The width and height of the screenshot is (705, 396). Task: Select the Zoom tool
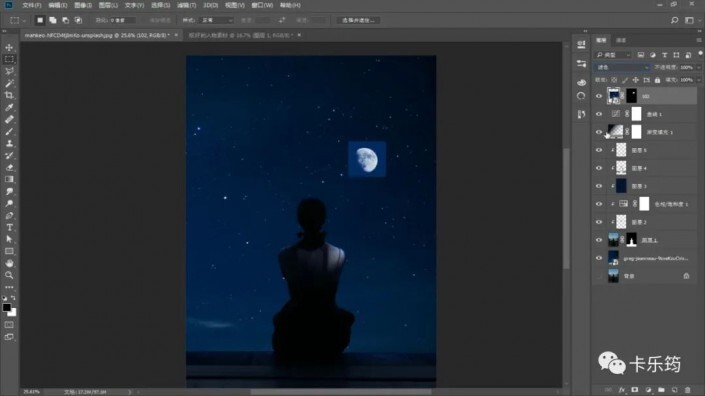tap(9, 275)
